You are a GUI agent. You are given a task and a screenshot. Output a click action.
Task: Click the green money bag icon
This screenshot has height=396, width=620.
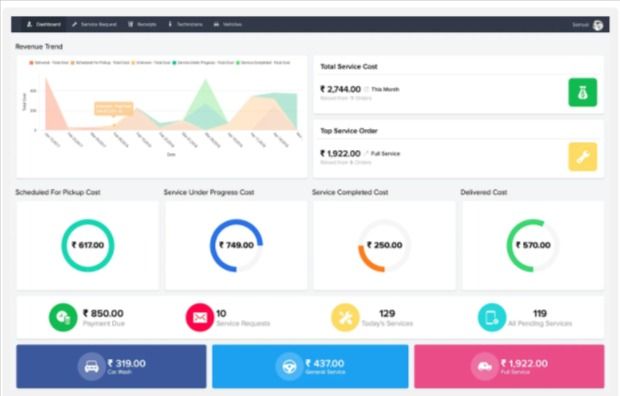coord(583,93)
